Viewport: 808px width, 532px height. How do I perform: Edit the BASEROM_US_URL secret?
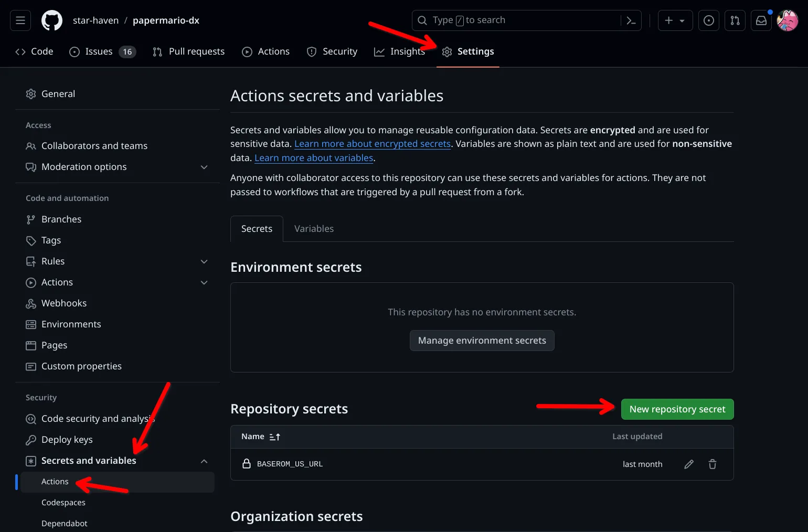pos(689,464)
